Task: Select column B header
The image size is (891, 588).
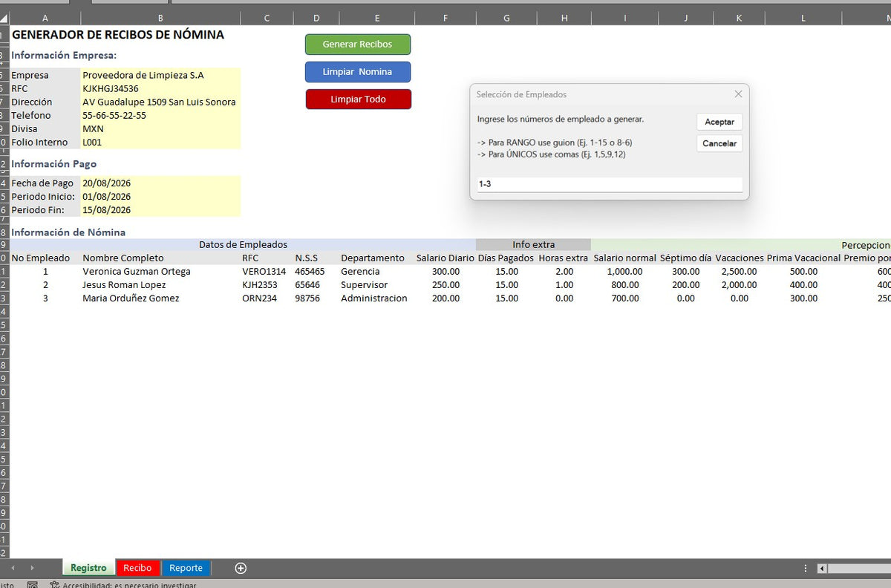Action: click(160, 18)
